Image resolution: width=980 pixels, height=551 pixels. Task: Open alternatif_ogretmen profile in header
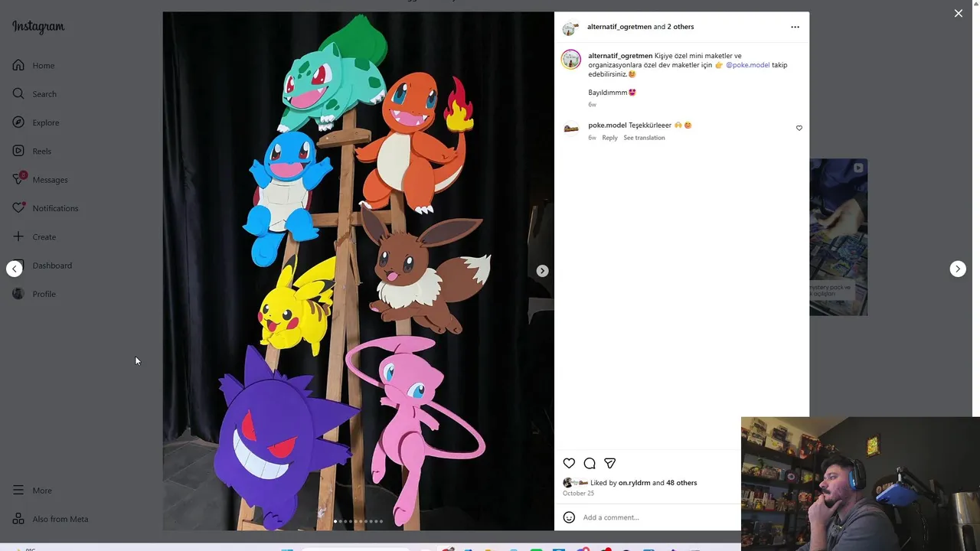[619, 27]
